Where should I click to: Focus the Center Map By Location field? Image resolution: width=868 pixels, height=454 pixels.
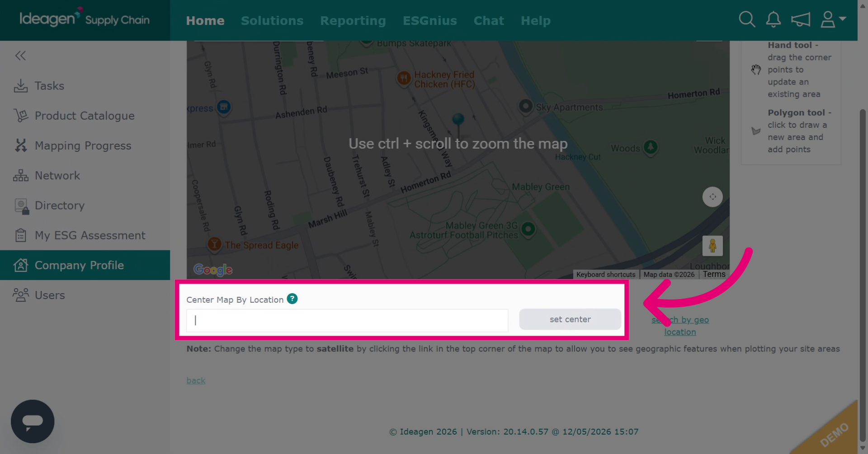click(347, 320)
